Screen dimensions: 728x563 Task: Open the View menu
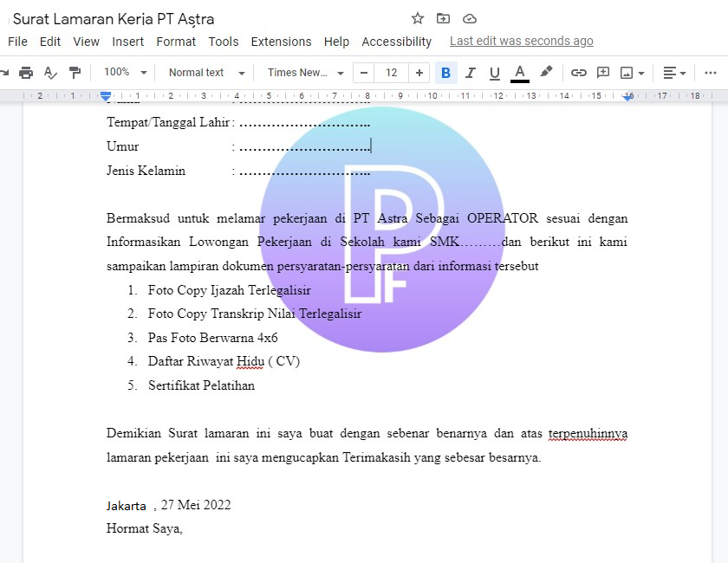pos(87,42)
